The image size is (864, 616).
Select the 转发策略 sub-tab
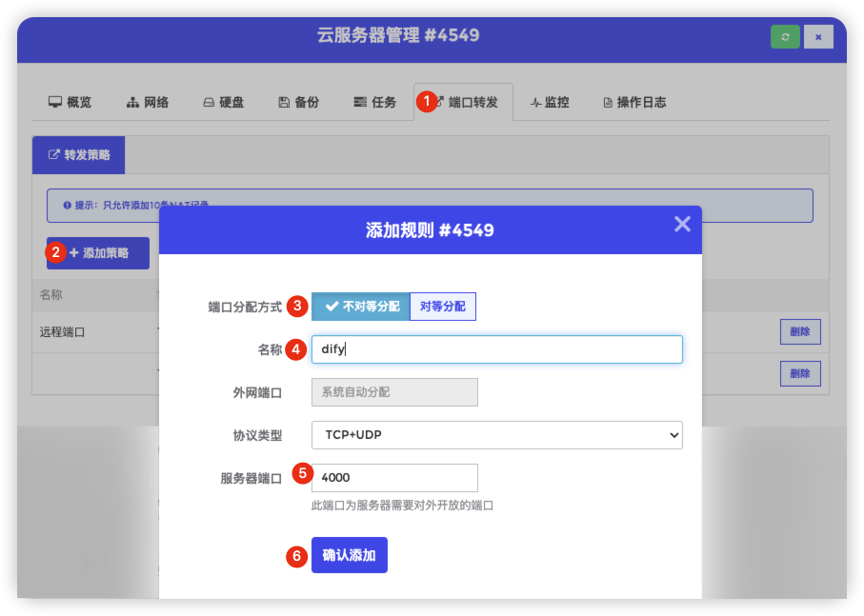(x=79, y=155)
